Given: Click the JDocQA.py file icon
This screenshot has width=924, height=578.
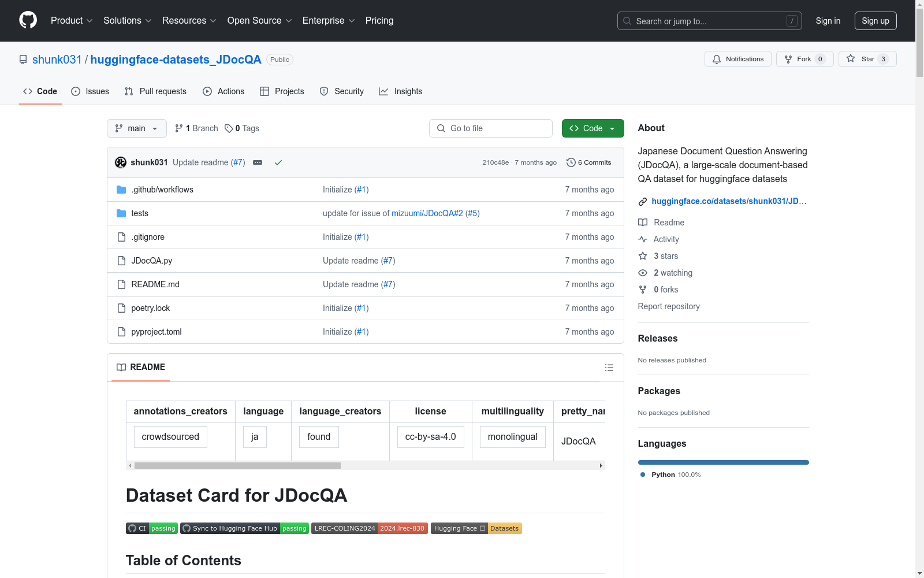Looking at the screenshot, I should [x=121, y=261].
